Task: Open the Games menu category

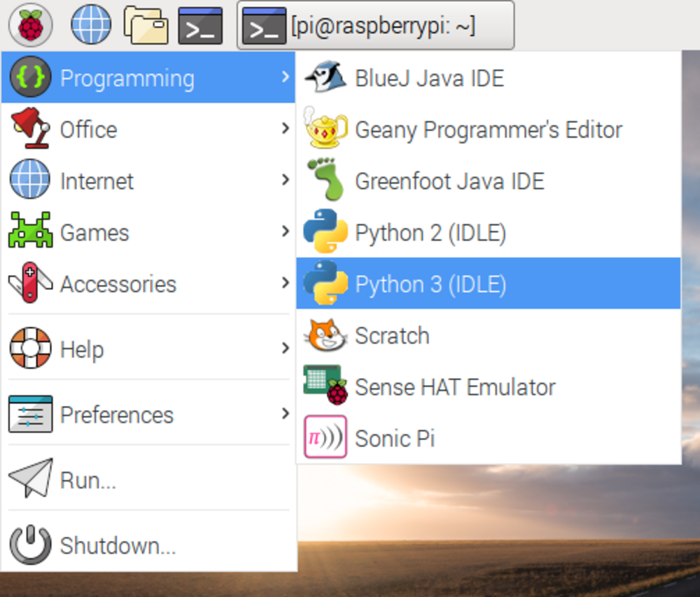Action: pos(148,231)
